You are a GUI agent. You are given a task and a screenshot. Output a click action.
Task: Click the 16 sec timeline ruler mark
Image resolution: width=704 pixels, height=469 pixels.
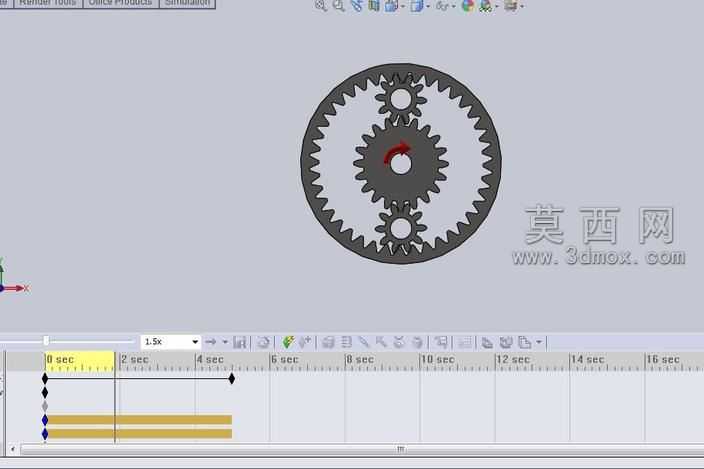pyautogui.click(x=663, y=359)
